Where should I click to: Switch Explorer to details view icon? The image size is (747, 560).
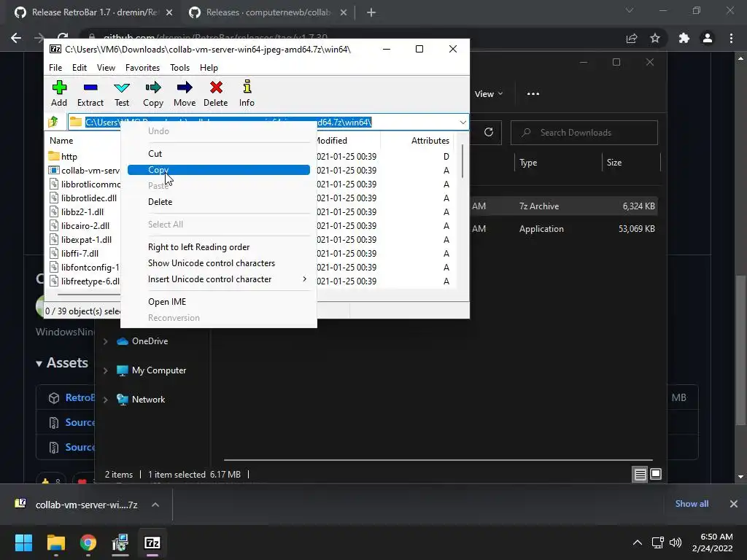point(640,474)
